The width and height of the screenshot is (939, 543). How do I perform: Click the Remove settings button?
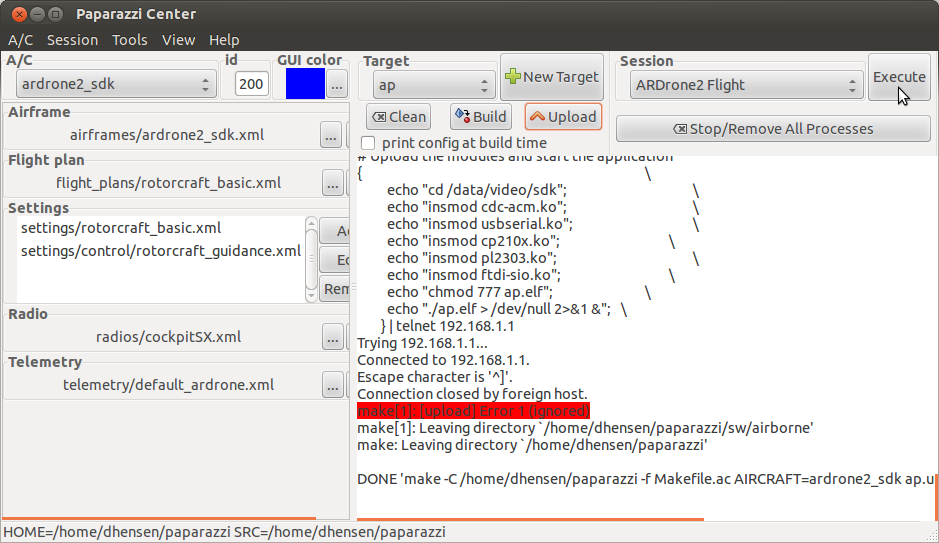tap(335, 289)
